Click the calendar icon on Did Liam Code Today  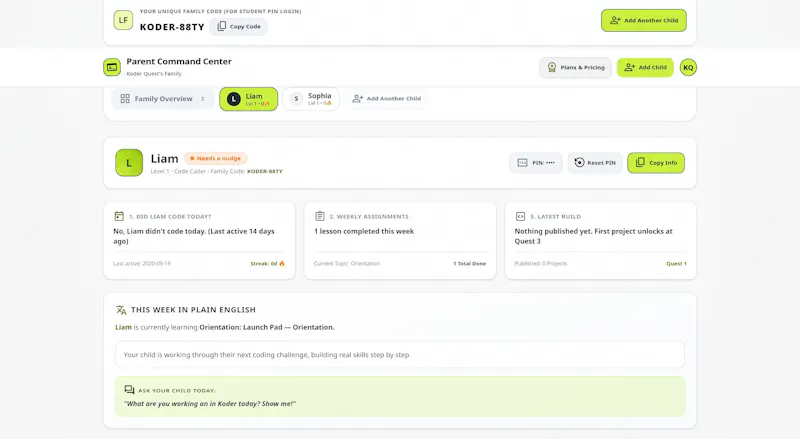point(119,216)
